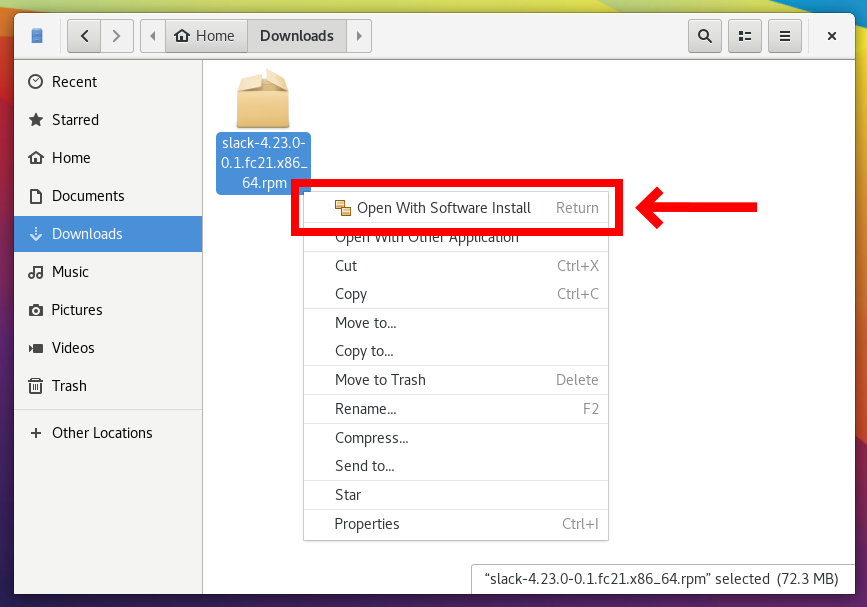Choose Move to... from the context menu
867x607 pixels.
456,323
